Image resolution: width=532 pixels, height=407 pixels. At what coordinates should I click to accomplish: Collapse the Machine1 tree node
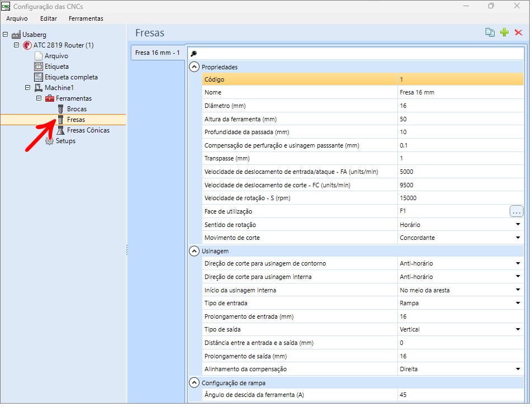click(27, 88)
